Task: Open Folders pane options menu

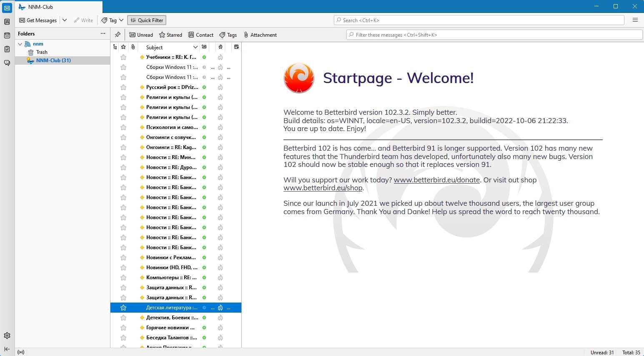Action: 103,33
